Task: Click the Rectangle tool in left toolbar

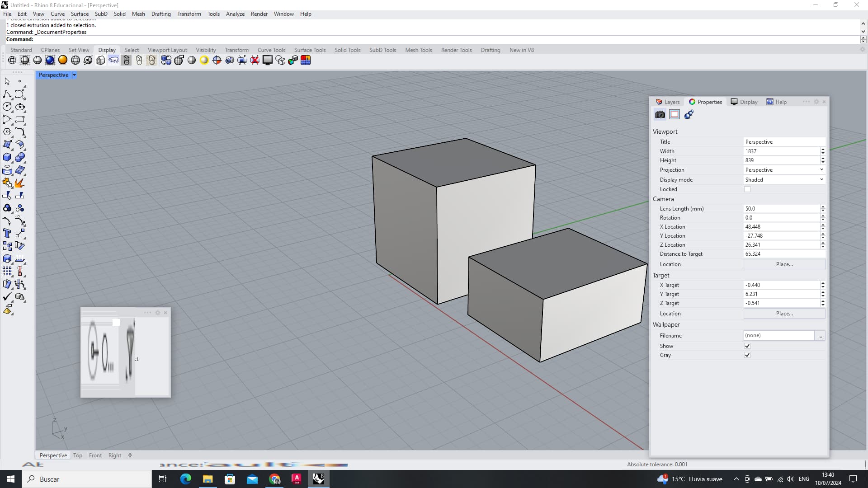Action: point(20,119)
